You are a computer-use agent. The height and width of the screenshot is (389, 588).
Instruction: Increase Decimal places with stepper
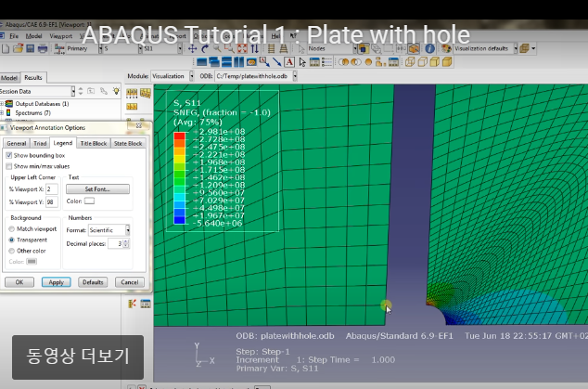pos(126,241)
